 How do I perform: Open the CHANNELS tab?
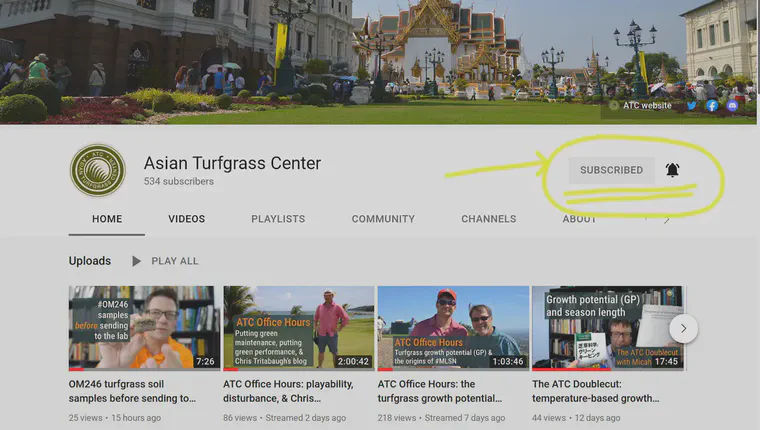pos(489,219)
